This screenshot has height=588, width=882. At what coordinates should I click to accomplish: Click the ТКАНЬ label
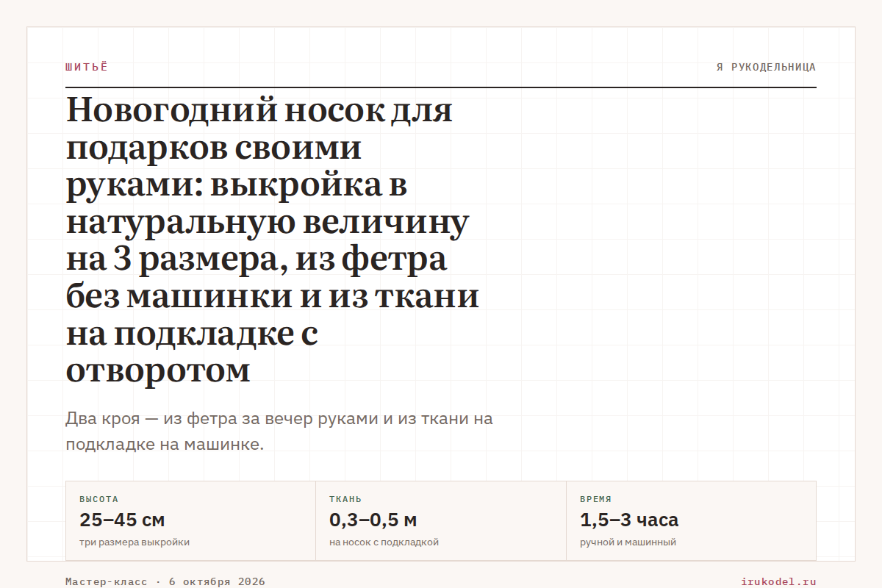[x=345, y=499]
